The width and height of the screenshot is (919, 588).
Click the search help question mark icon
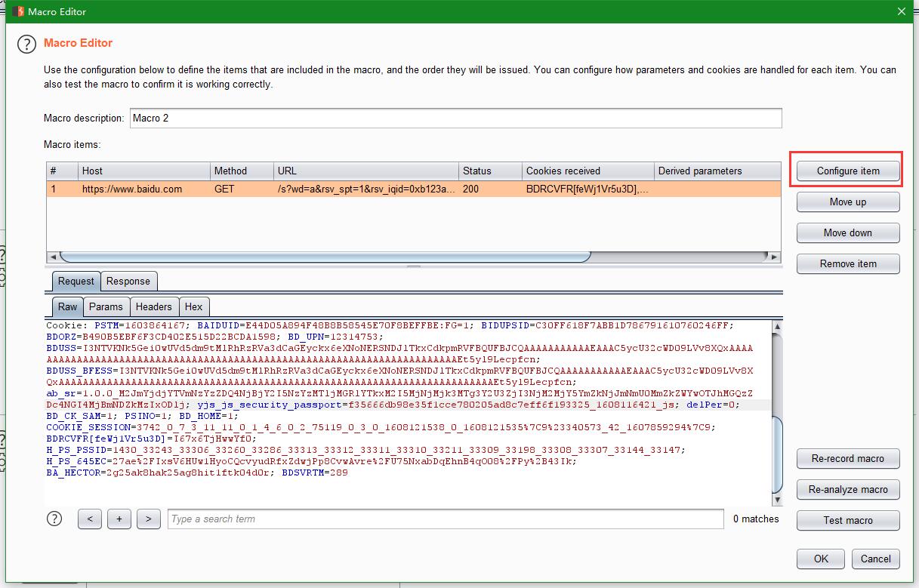coord(54,519)
